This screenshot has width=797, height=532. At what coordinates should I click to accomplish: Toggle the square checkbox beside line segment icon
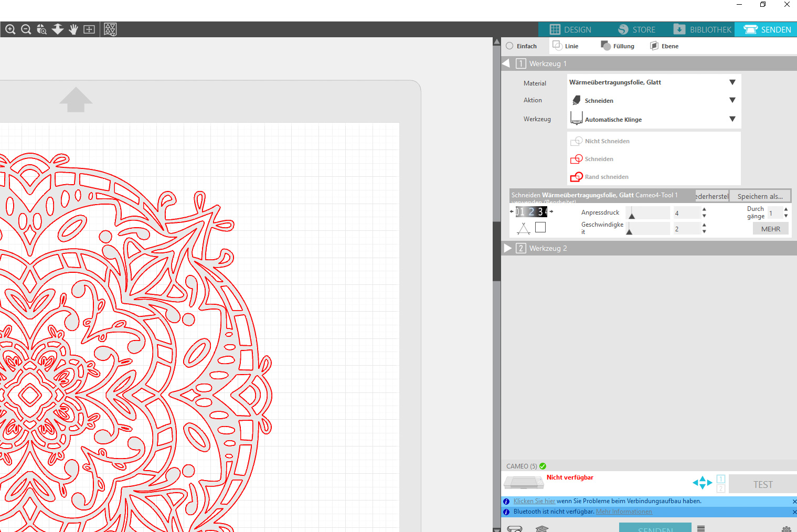540,227
